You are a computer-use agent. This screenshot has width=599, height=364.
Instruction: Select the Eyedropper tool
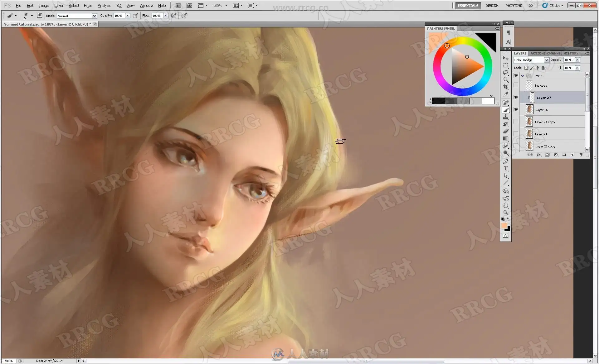pyautogui.click(x=506, y=94)
